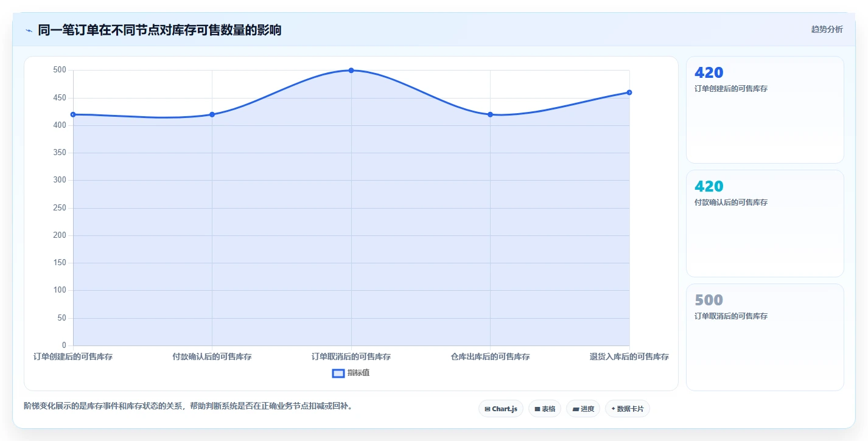The image size is (868, 441).
Task: Select the 进度 tag chip
Action: tap(583, 409)
